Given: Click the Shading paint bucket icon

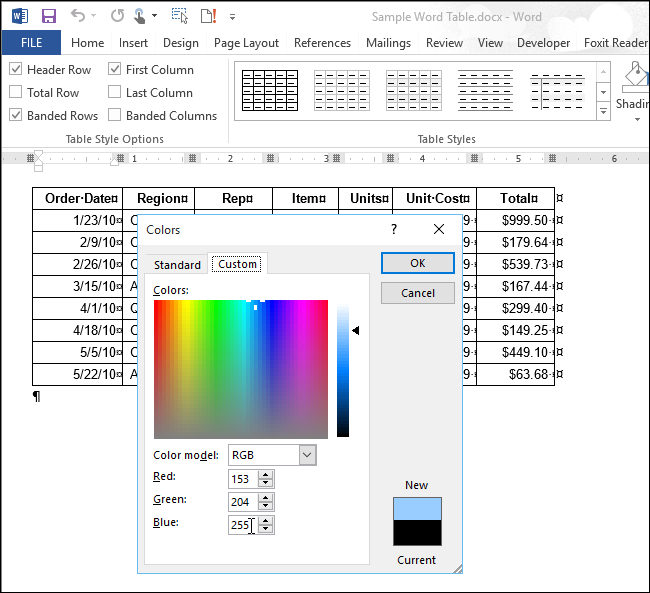Looking at the screenshot, I should 636,76.
